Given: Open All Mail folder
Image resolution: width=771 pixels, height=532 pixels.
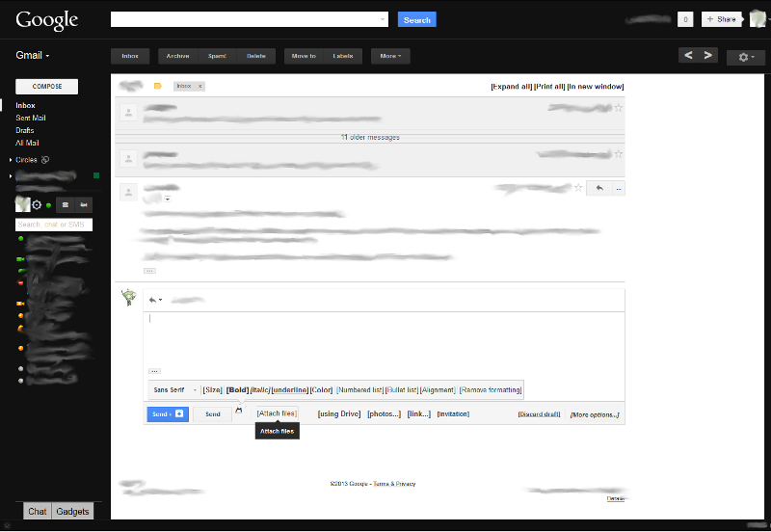Looking at the screenshot, I should 27,143.
